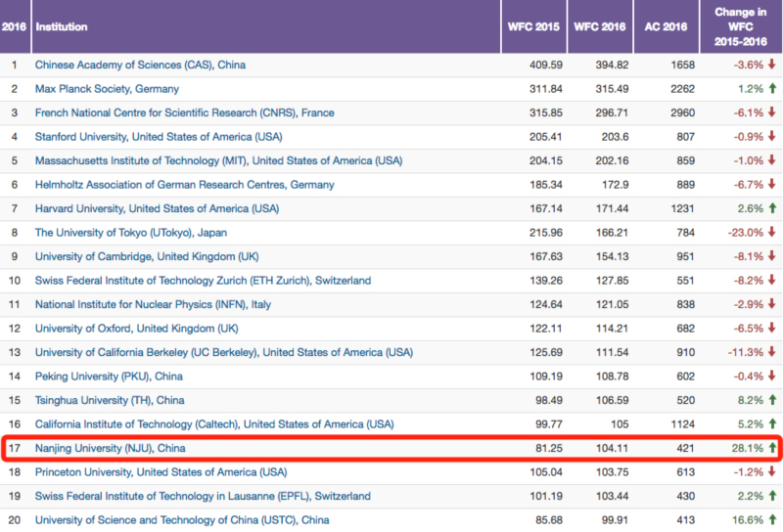Click the red down arrow beside -23.0%
The width and height of the screenshot is (783, 532).
click(x=772, y=232)
